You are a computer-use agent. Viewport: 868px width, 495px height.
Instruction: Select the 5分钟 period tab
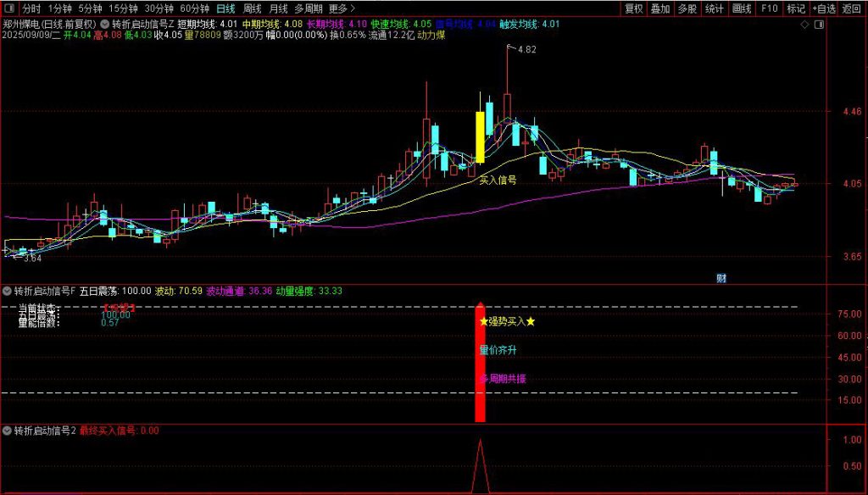click(90, 8)
